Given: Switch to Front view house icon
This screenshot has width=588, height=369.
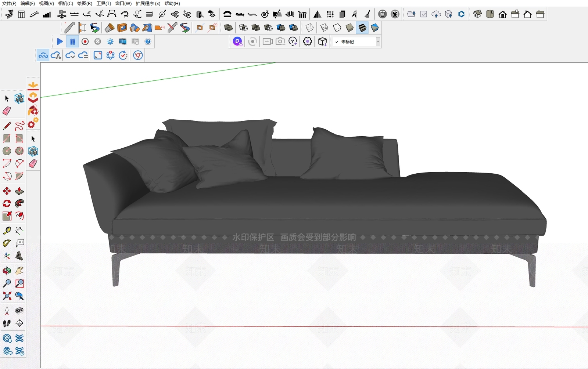Looking at the screenshot, I should point(502,14).
